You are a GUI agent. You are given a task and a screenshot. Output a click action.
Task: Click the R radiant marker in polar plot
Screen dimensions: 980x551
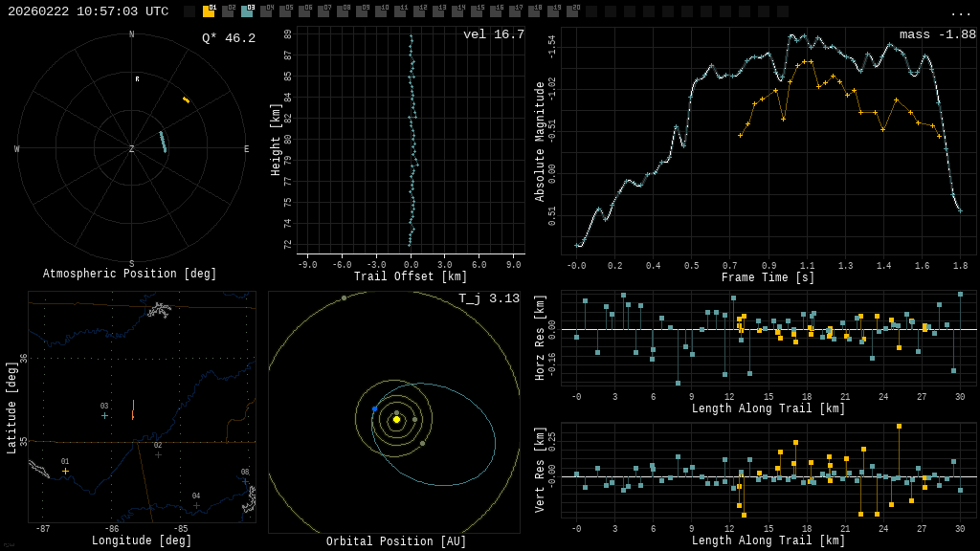click(137, 79)
